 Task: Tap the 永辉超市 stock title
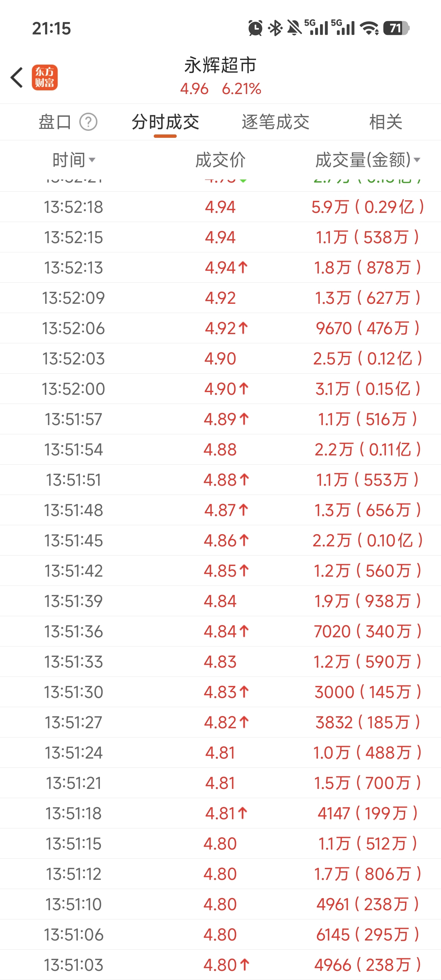click(220, 65)
